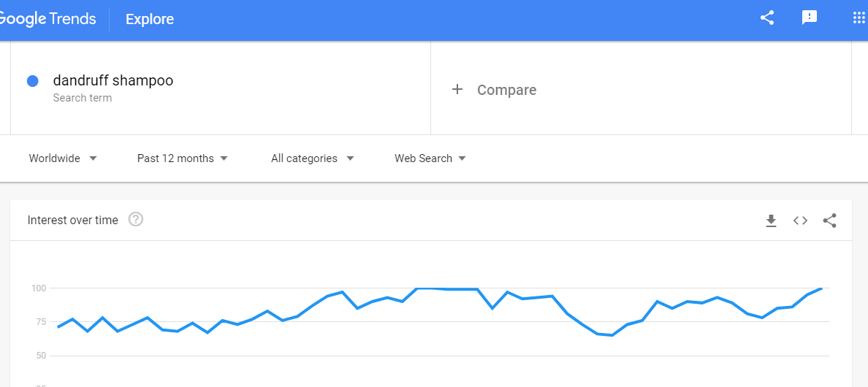Expand the Worldwide region dropdown
Image resolution: width=868 pixels, height=387 pixels.
63,158
